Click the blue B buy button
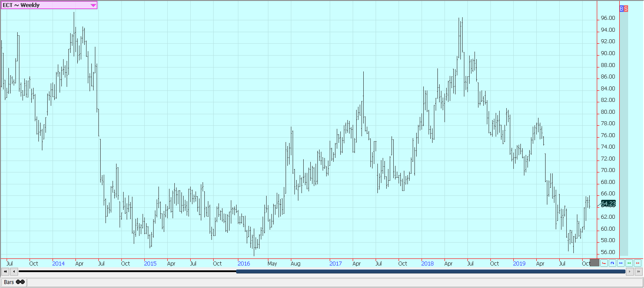Screen dimensions: 644x288 point(621,8)
